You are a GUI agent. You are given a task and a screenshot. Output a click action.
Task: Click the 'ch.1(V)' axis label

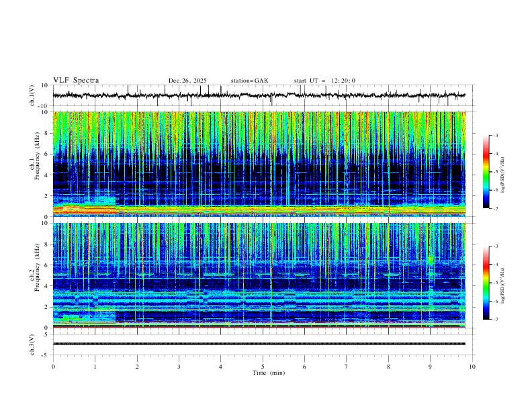[32, 95]
